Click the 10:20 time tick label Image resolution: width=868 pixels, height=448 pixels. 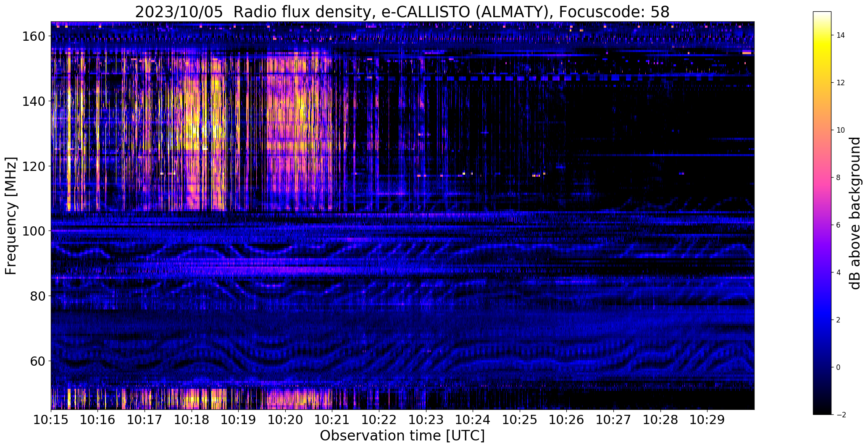286,420
